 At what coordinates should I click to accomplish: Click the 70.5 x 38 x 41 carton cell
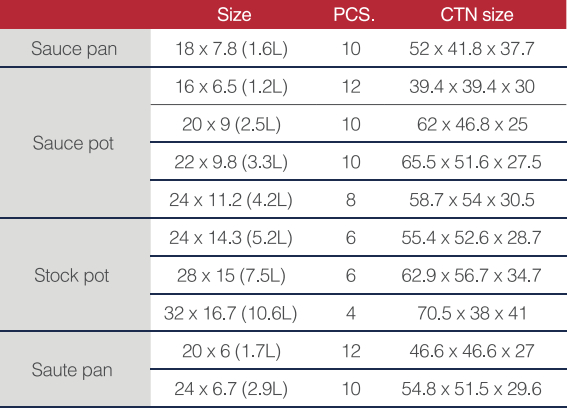(472, 313)
